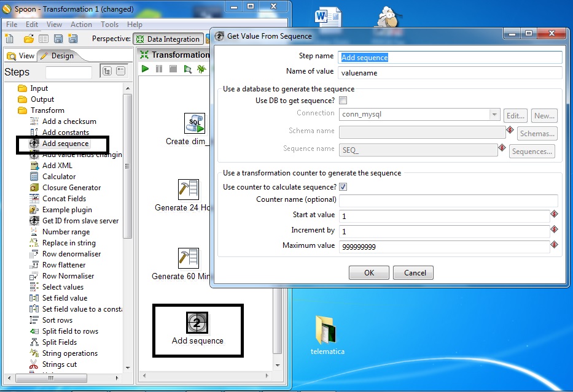Click OK in Get Value From Sequence
The width and height of the screenshot is (573, 392).
(368, 272)
